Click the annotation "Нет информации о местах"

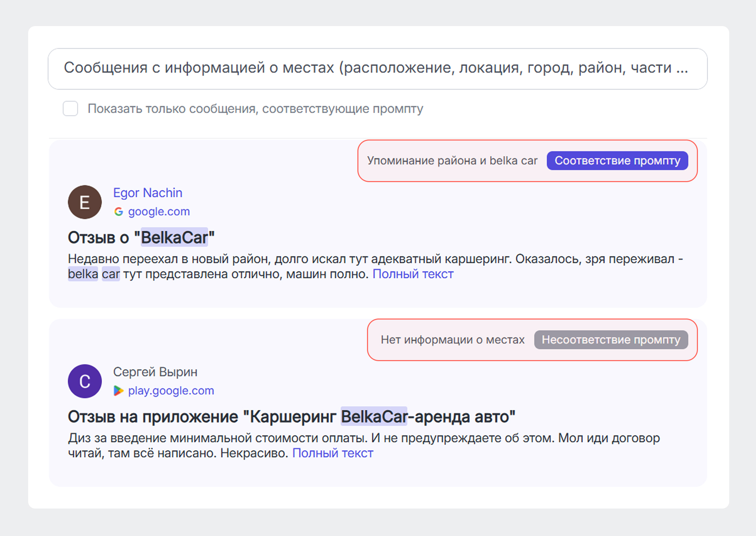[452, 340]
